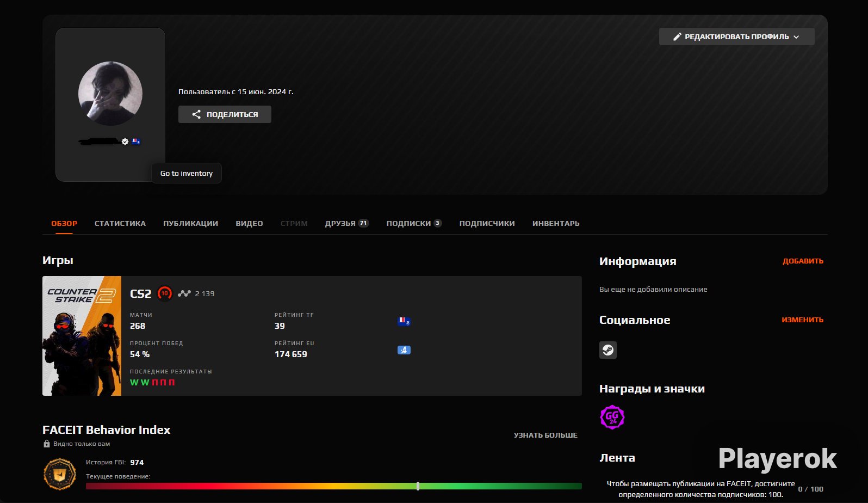Open the Steam social account icon

pyautogui.click(x=608, y=350)
